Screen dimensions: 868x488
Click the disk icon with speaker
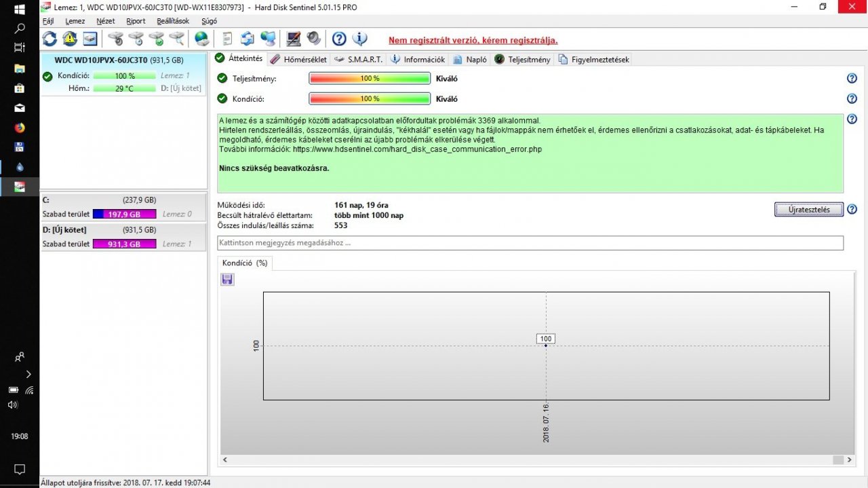click(x=116, y=39)
